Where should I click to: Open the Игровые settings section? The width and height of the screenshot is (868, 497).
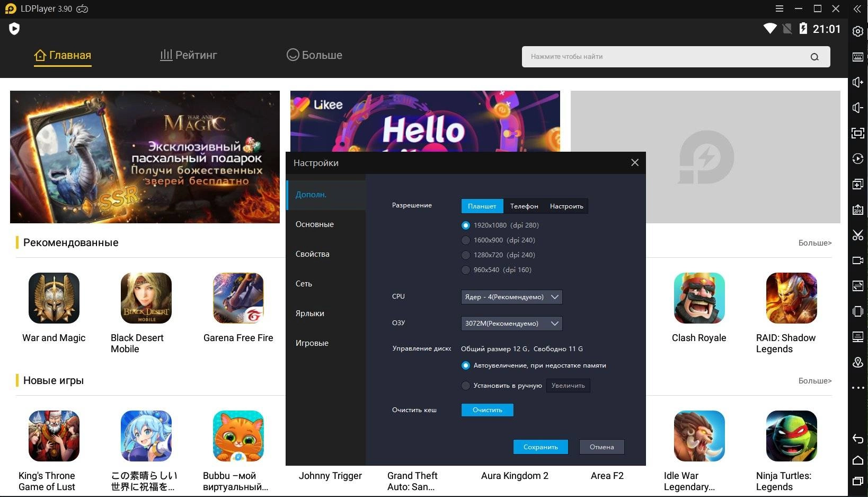326,343
